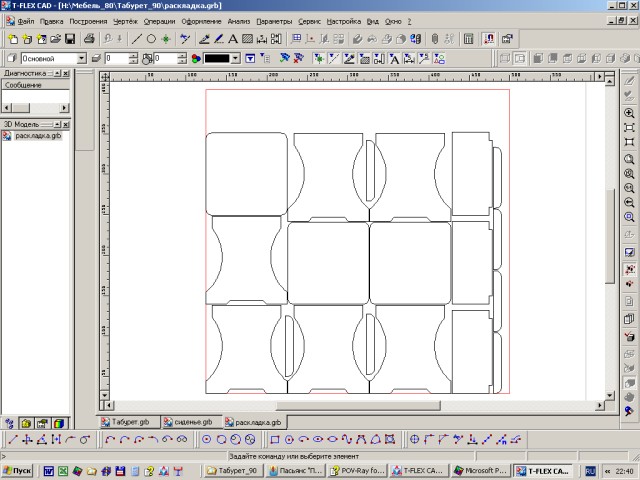Select the Text tool (letter A)
This screenshot has height=480, width=640.
click(233, 39)
